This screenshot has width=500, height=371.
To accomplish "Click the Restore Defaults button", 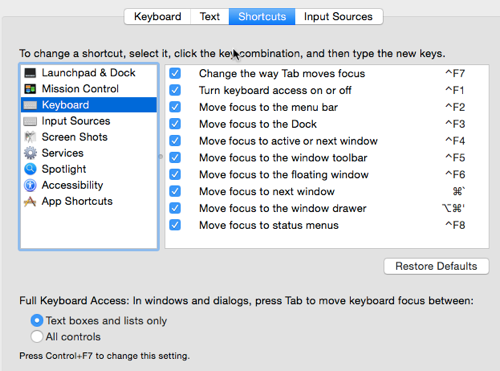I will click(x=436, y=266).
